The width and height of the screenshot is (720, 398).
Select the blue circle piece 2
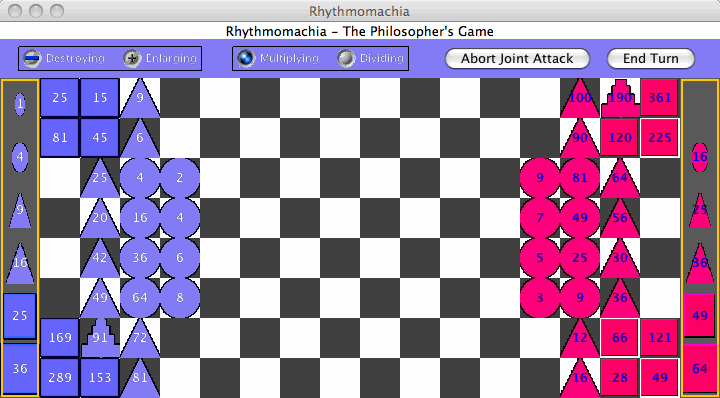[180, 178]
